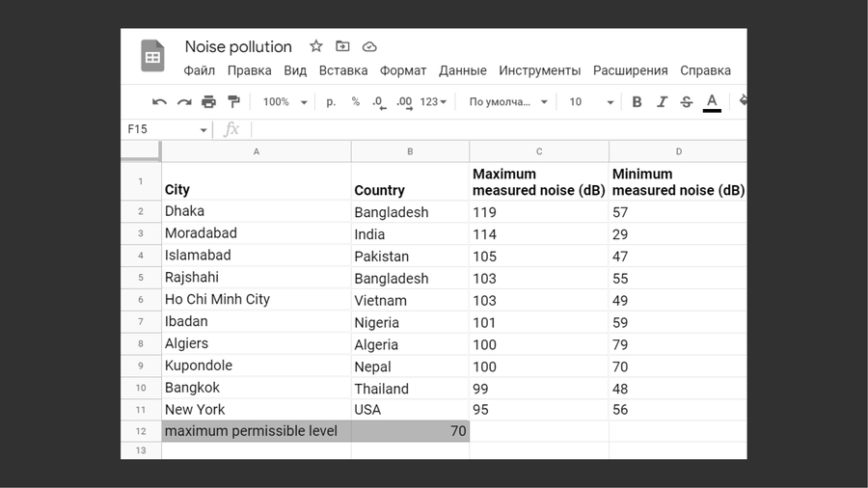The height and width of the screenshot is (488, 868).
Task: Toggle strikethrough formatting
Action: 687,101
